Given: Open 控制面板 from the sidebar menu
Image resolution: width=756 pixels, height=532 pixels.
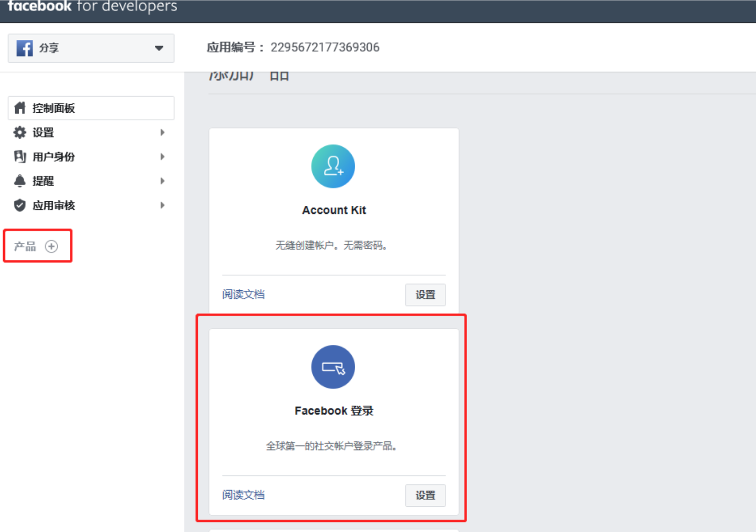Looking at the screenshot, I should pos(53,107).
